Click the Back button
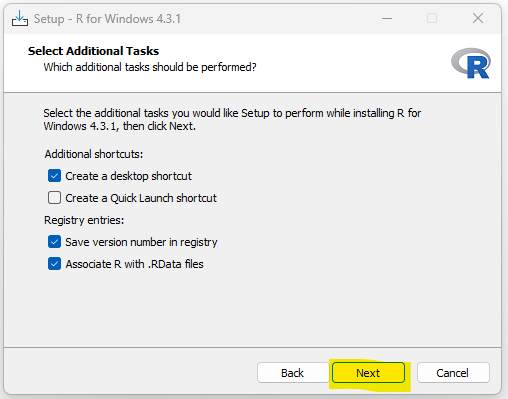 click(292, 373)
